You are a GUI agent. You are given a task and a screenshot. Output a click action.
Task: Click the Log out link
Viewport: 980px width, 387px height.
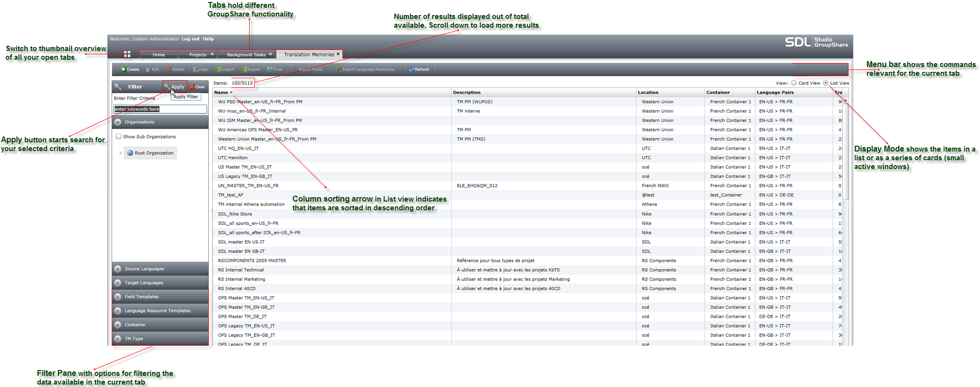[190, 39]
